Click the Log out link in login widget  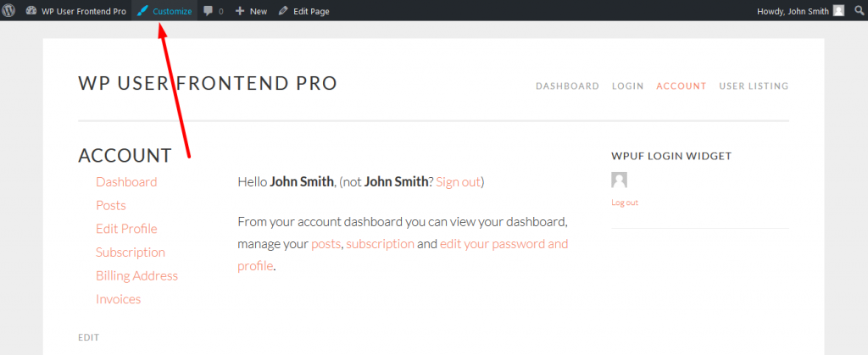(x=625, y=202)
